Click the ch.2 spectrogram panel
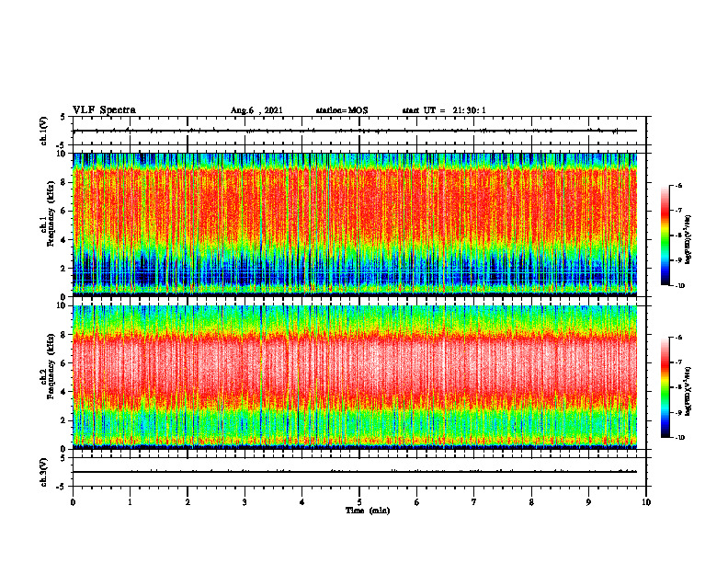 tap(355, 377)
